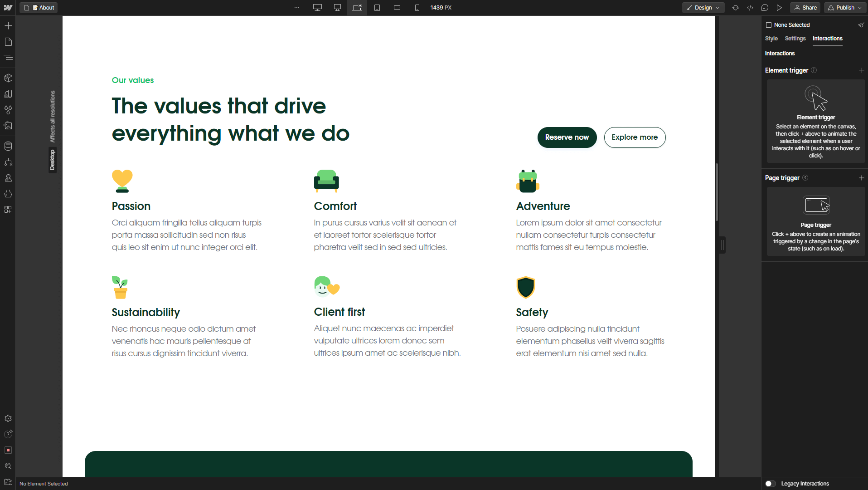Screen dimensions: 868x490
Task: Add a new Element trigger with the plus icon
Action: pos(863,70)
